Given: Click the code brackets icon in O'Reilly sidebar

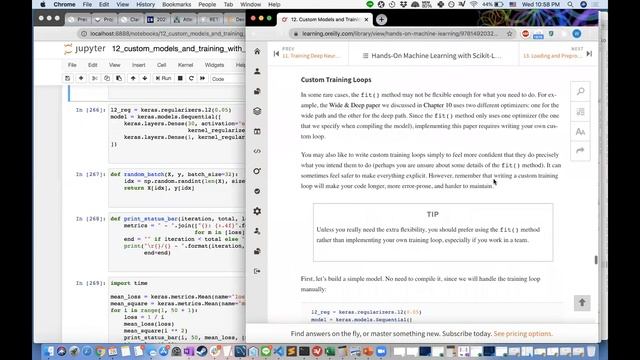Looking at the screenshot, I should click(x=257, y=151).
